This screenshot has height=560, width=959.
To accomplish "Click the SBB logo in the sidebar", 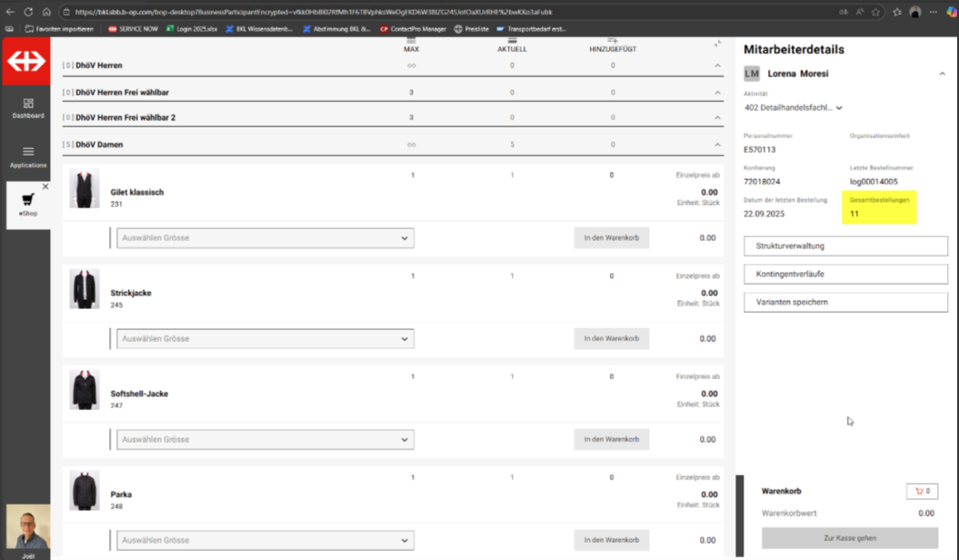I will pos(25,62).
